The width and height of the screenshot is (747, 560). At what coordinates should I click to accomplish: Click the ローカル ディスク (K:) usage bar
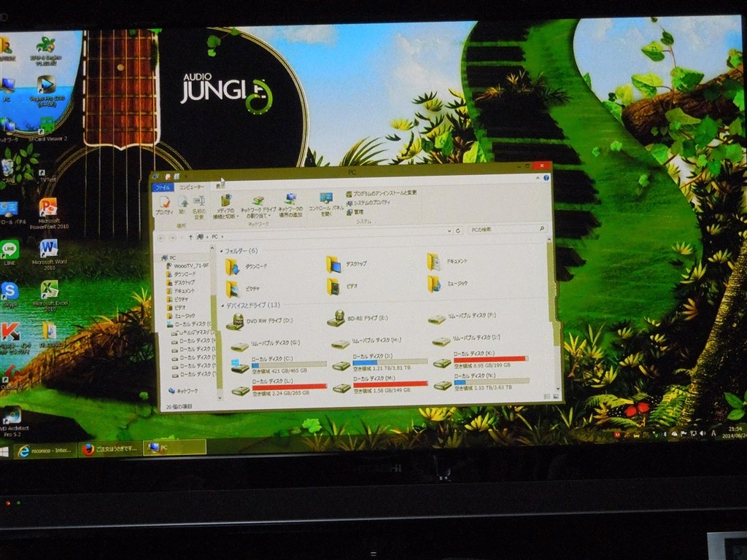(491, 359)
